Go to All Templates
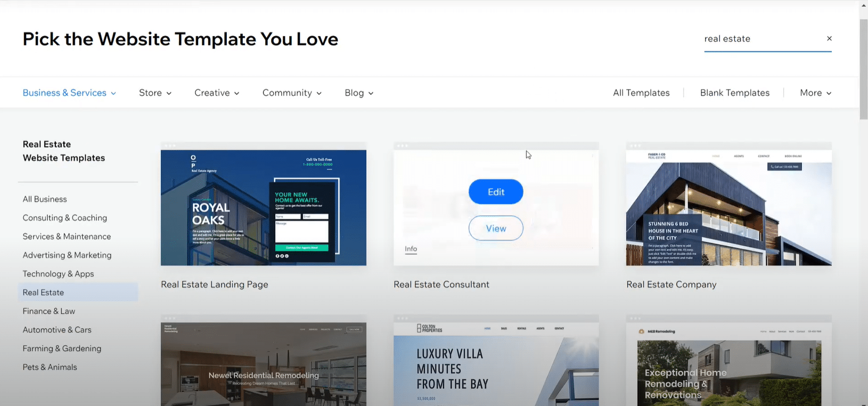This screenshot has height=406, width=868. point(641,93)
